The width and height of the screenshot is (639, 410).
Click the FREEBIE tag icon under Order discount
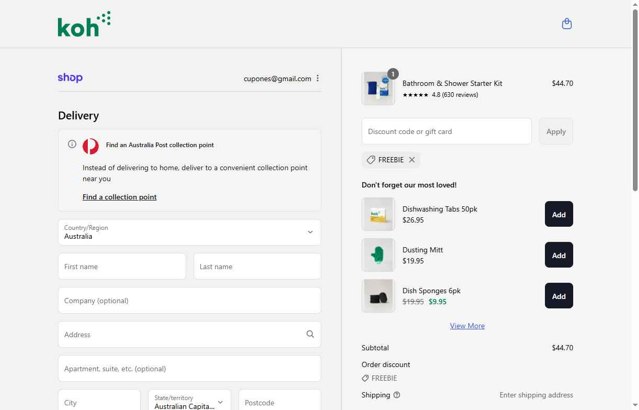tap(365, 378)
